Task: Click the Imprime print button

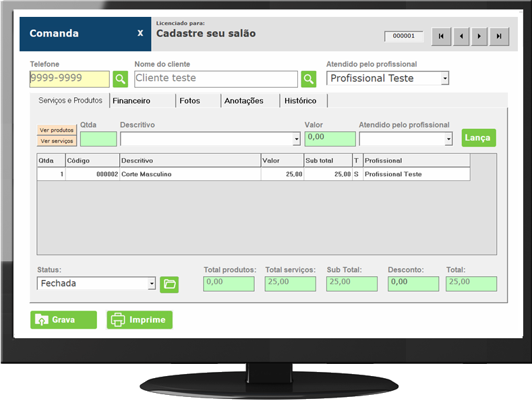Action: click(140, 320)
